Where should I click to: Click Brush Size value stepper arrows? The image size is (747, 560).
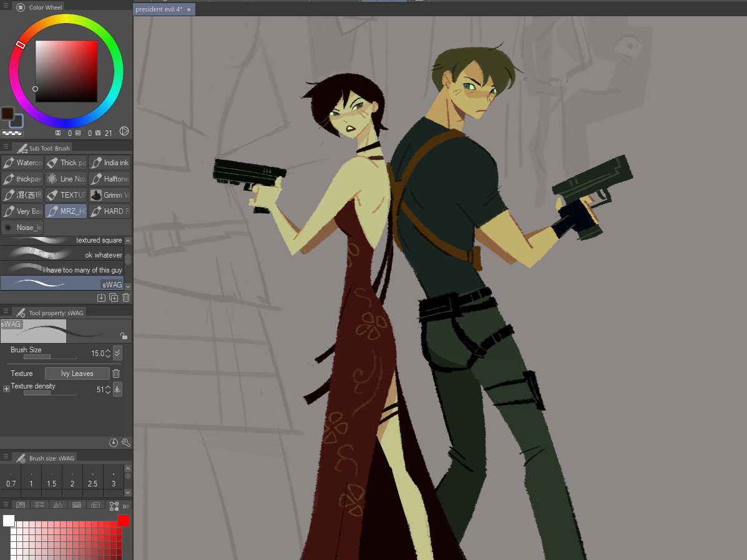(x=108, y=354)
